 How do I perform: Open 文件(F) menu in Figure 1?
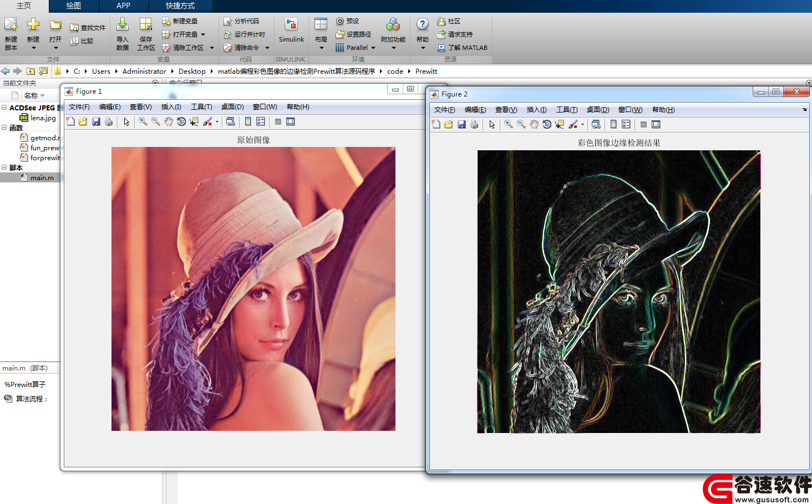pyautogui.click(x=79, y=107)
